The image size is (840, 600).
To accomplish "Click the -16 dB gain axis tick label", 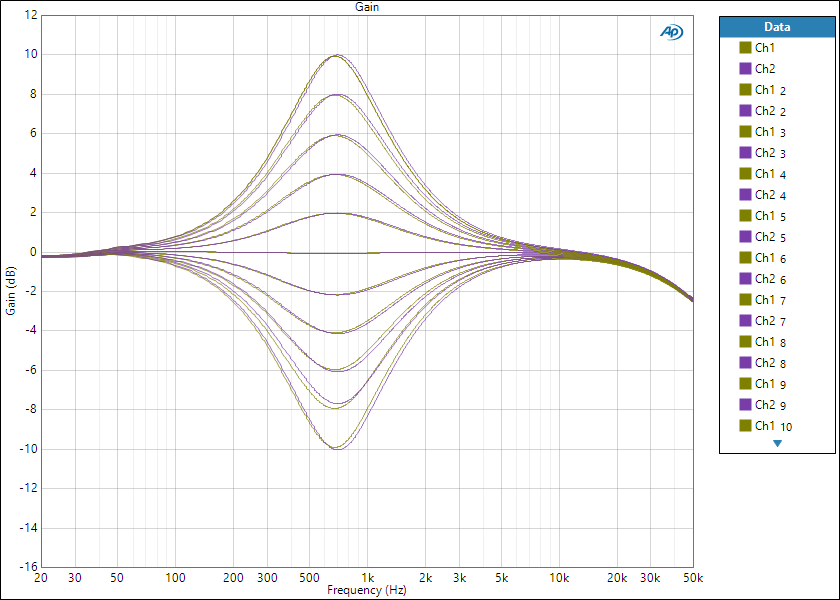I will click(x=28, y=567).
